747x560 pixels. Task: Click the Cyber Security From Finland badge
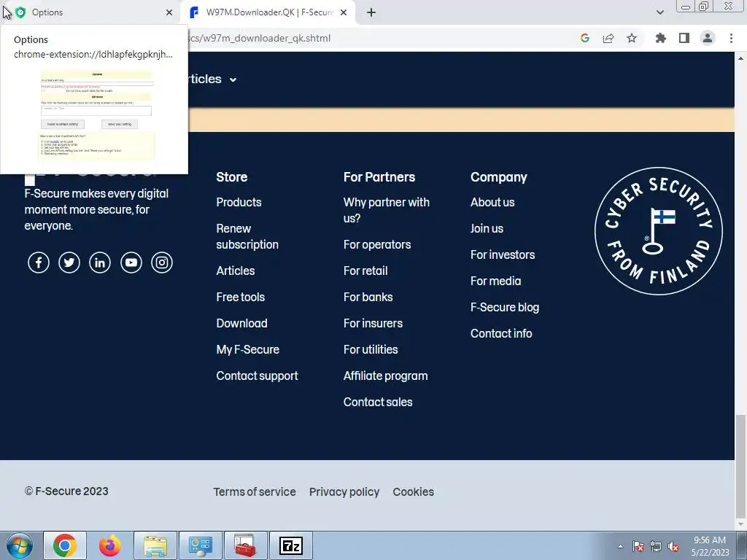coord(659,231)
